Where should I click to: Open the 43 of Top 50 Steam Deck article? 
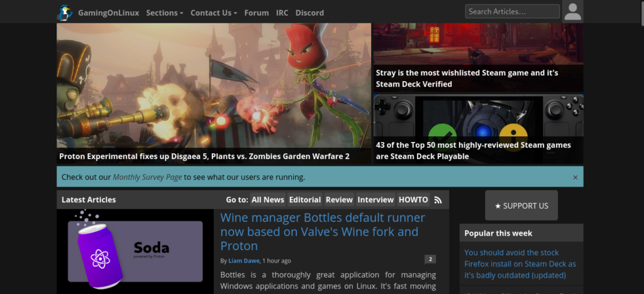pos(473,151)
